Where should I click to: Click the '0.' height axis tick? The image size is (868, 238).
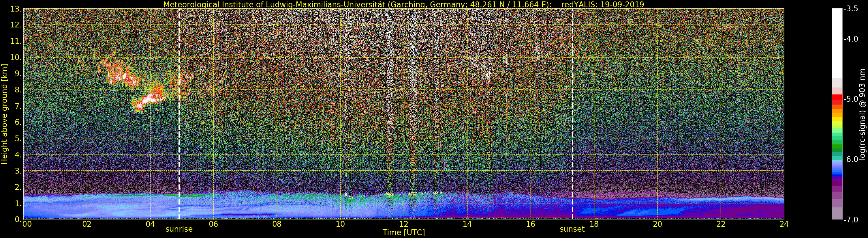click(x=18, y=220)
